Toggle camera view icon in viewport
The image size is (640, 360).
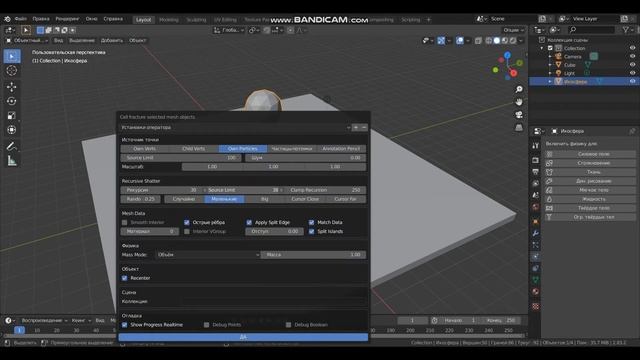[x=519, y=115]
